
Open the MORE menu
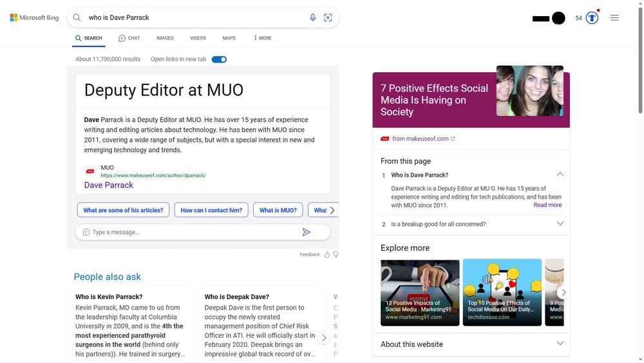coord(263,38)
